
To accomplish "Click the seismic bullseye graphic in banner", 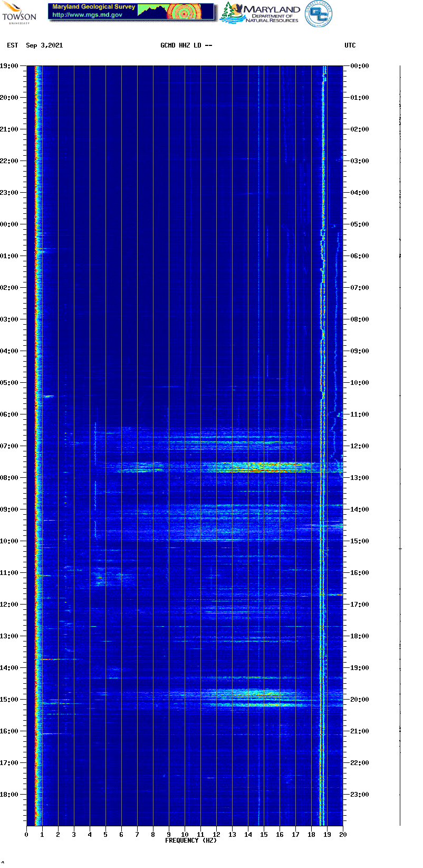I will pos(185,12).
